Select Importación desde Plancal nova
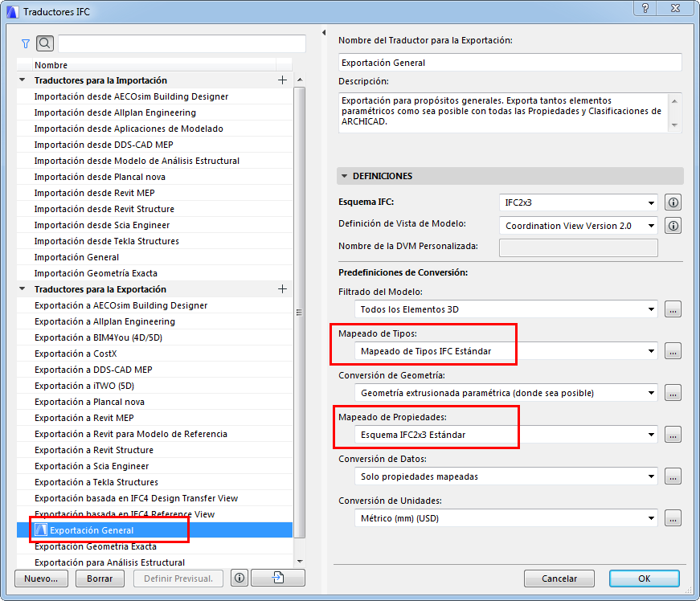 coord(154,177)
